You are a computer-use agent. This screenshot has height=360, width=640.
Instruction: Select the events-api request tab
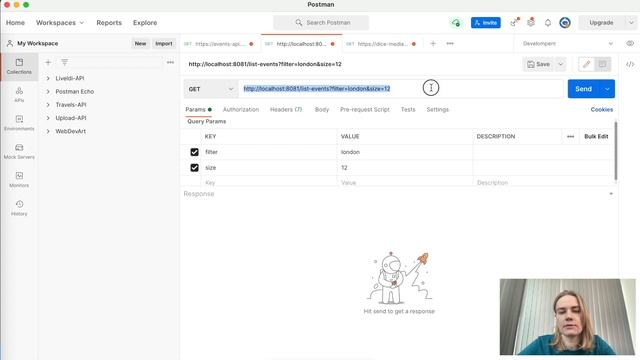(220, 44)
